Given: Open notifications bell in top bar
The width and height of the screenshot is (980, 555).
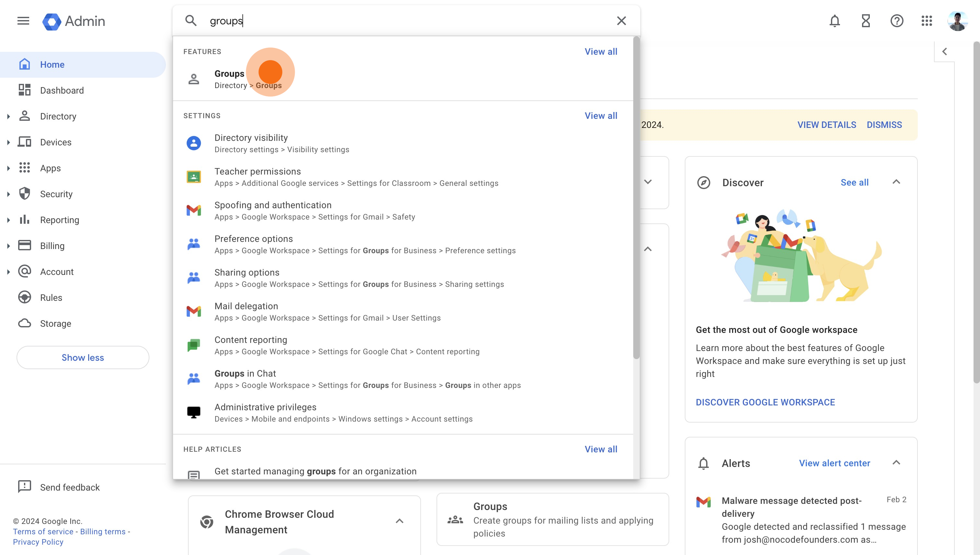Looking at the screenshot, I should point(835,21).
